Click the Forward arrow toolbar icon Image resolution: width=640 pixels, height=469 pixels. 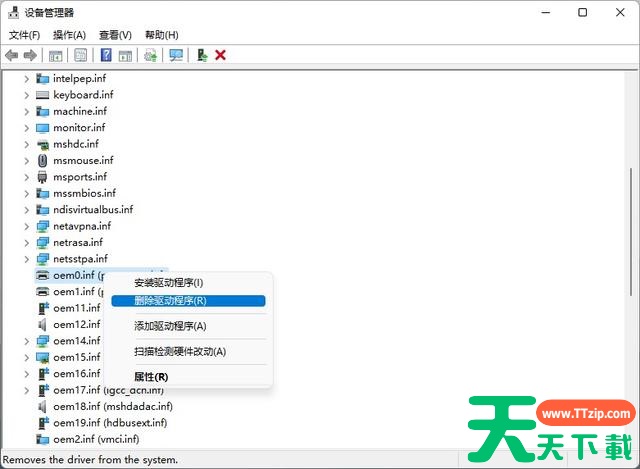(x=30, y=55)
